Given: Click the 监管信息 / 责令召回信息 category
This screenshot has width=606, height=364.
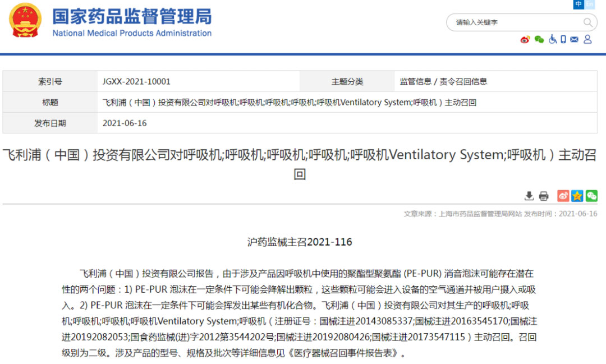Looking at the screenshot, I should 443,81.
